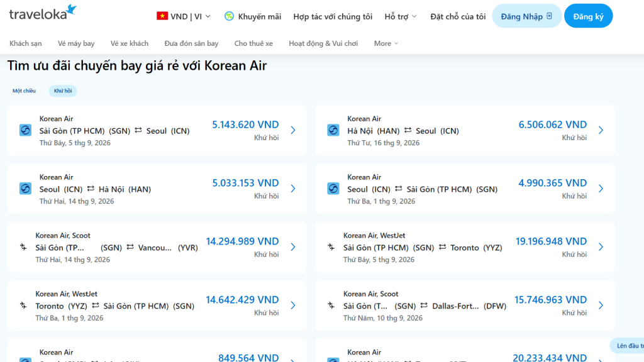Click swap arrows icon in Hà Nội–Seoul route
The width and height of the screenshot is (644, 362).
(408, 130)
